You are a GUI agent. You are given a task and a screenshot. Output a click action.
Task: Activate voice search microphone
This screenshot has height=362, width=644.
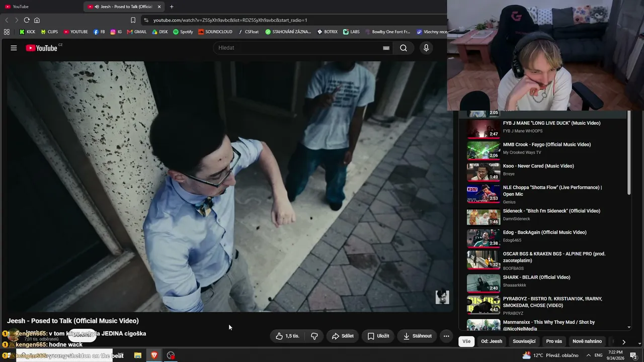click(426, 48)
